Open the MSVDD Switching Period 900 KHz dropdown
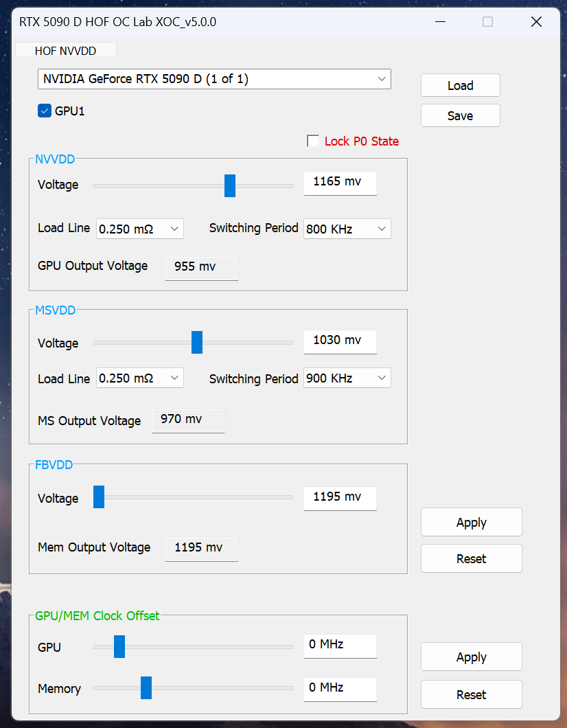 point(347,378)
